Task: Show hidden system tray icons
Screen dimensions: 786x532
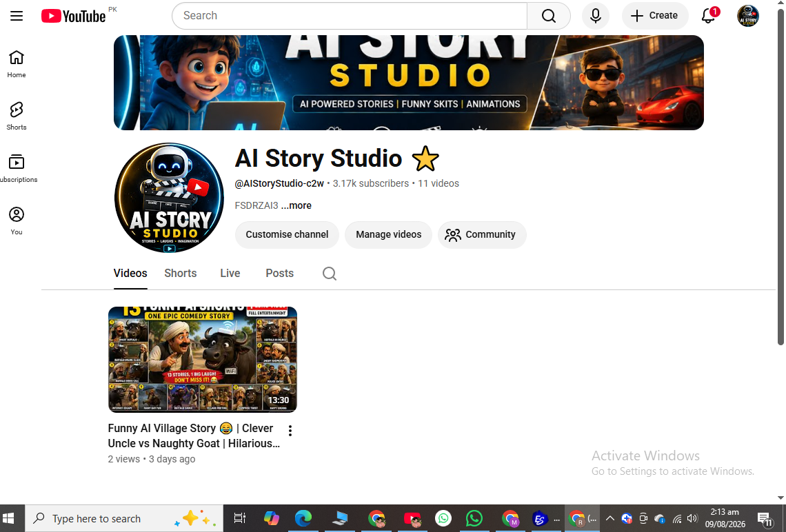Action: 610,518
